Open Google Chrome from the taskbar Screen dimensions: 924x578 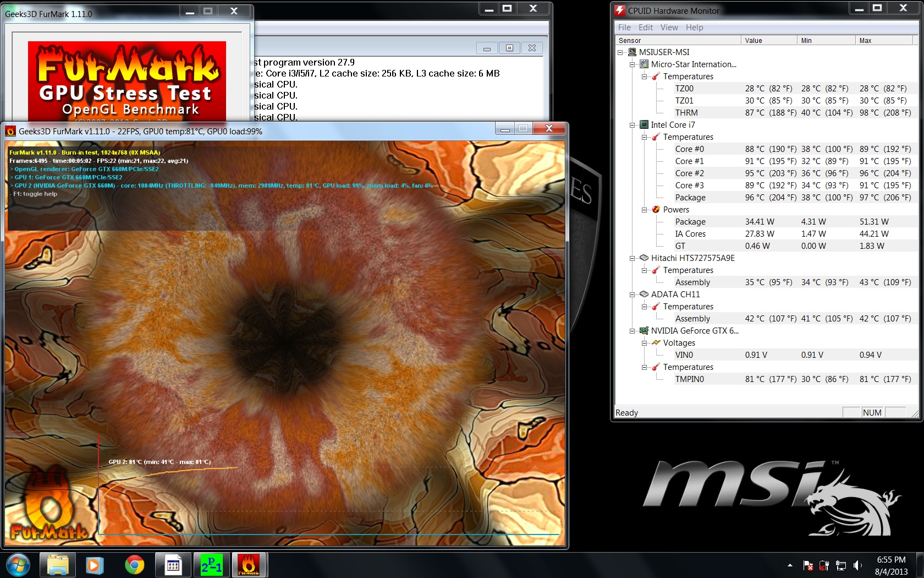pos(134,565)
